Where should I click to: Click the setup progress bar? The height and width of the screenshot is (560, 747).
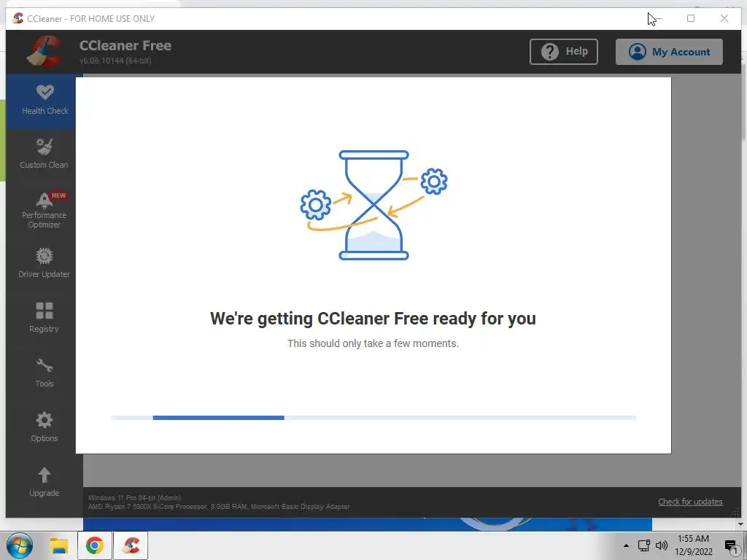point(373,418)
